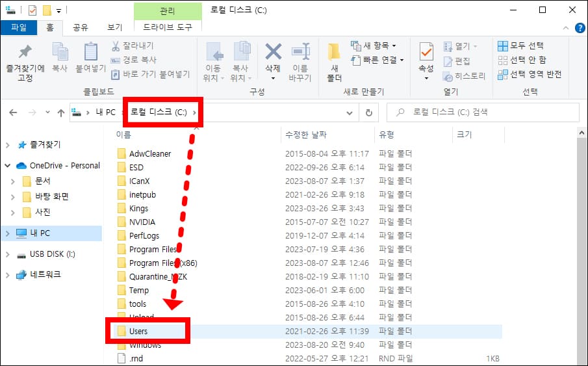Click the Manage (관리) contextual tab

tap(168, 11)
